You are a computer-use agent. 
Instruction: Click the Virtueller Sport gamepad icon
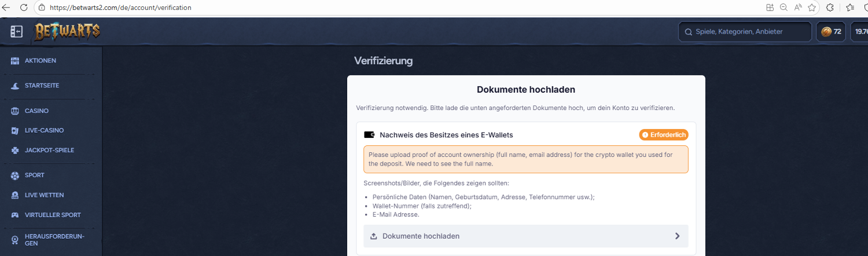pyautogui.click(x=15, y=215)
